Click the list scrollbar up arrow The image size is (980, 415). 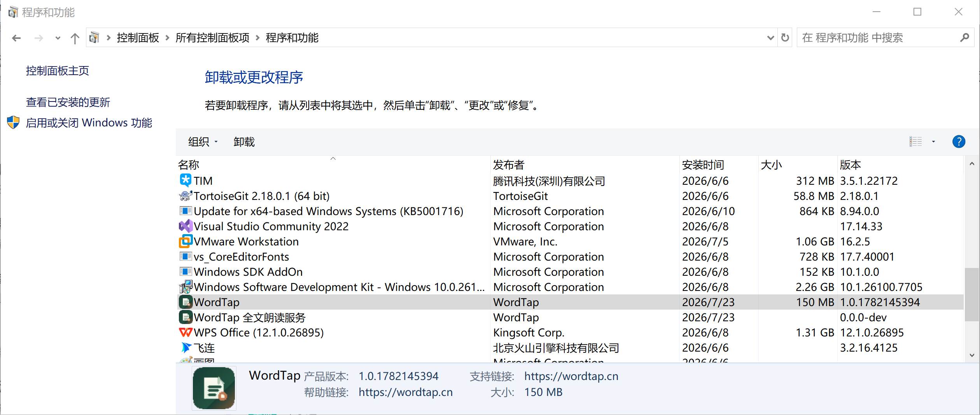click(x=972, y=164)
